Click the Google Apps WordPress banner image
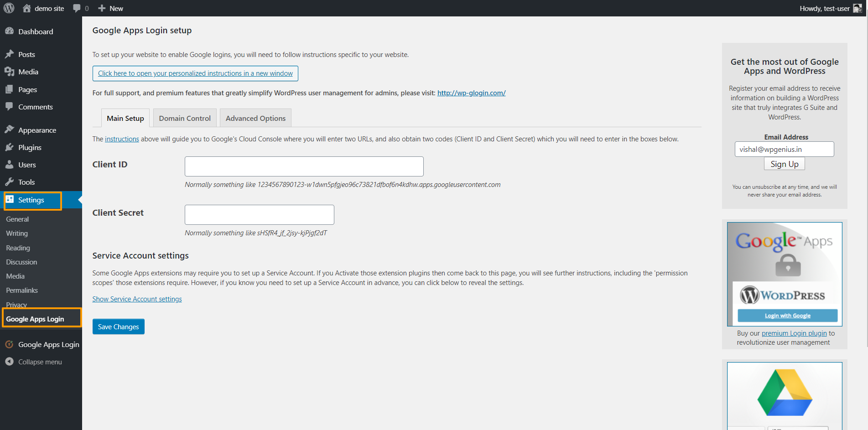The image size is (868, 430). click(x=785, y=274)
